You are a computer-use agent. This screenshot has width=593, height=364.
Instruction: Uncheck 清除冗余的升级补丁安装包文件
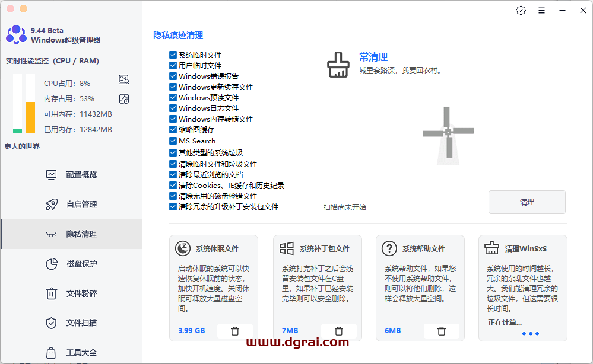173,206
